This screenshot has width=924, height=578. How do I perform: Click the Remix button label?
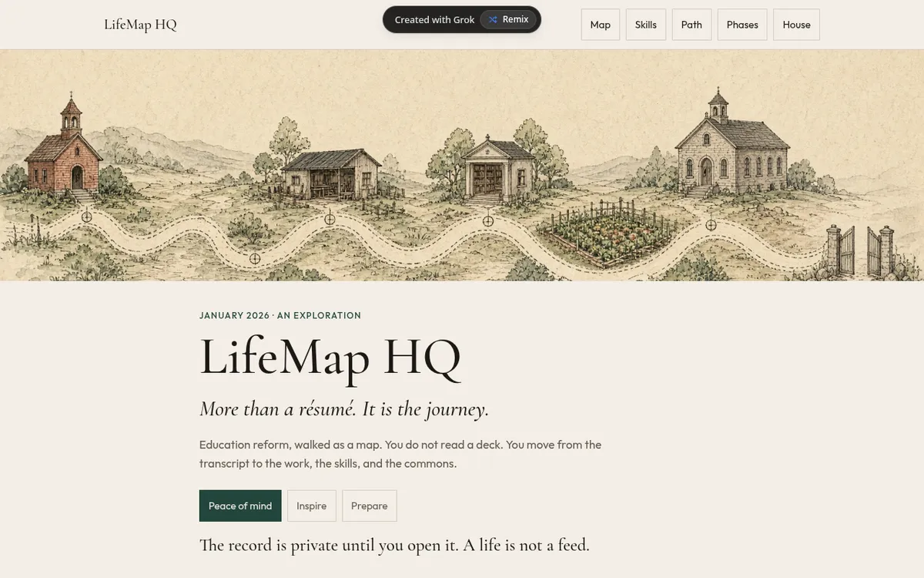tap(516, 20)
